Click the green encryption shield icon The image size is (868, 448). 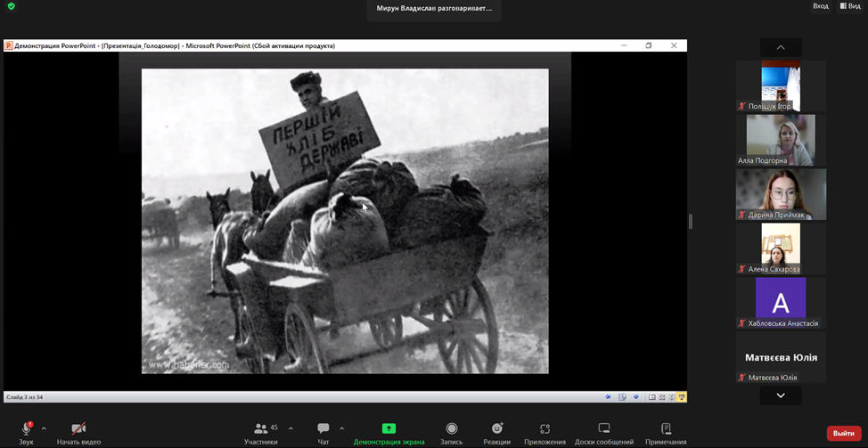(12, 6)
